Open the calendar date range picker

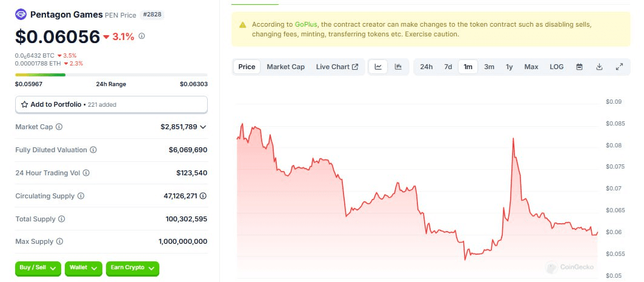(x=579, y=67)
